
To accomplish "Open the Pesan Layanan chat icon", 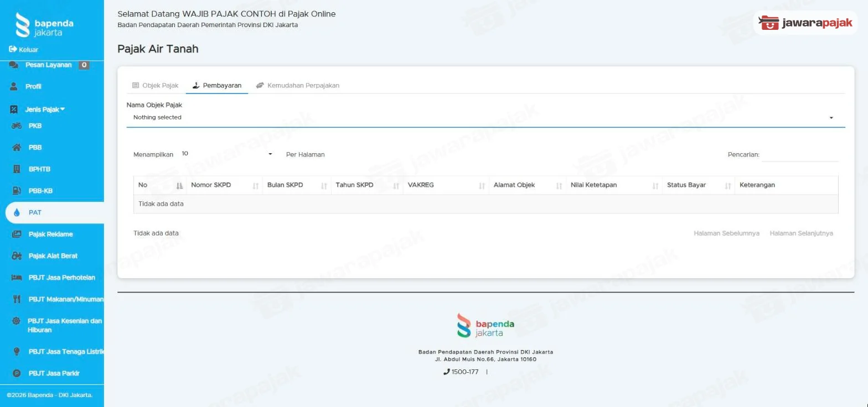I will click(14, 65).
